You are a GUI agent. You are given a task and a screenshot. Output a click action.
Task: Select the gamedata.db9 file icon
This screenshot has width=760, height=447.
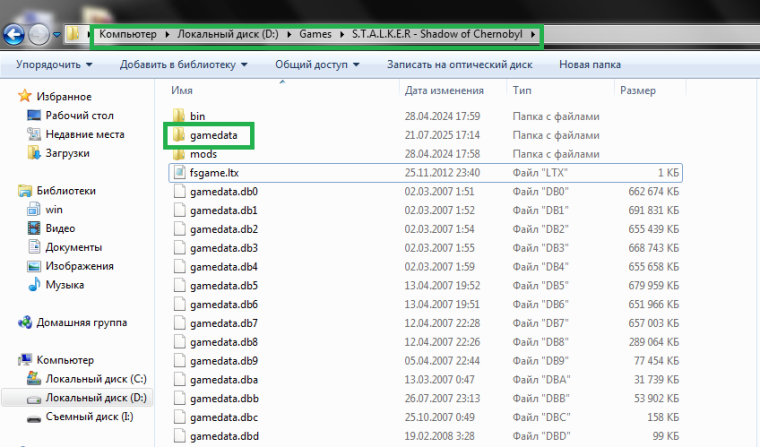point(179,361)
